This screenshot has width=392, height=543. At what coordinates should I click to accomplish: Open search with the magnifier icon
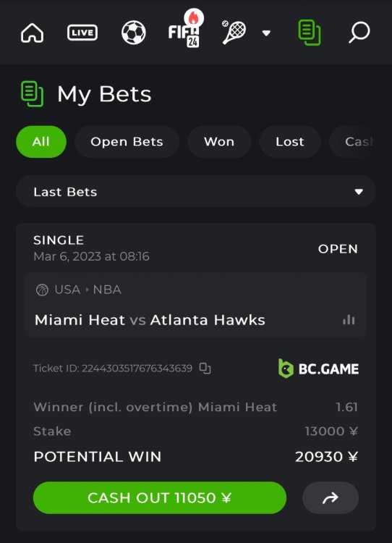(x=359, y=33)
